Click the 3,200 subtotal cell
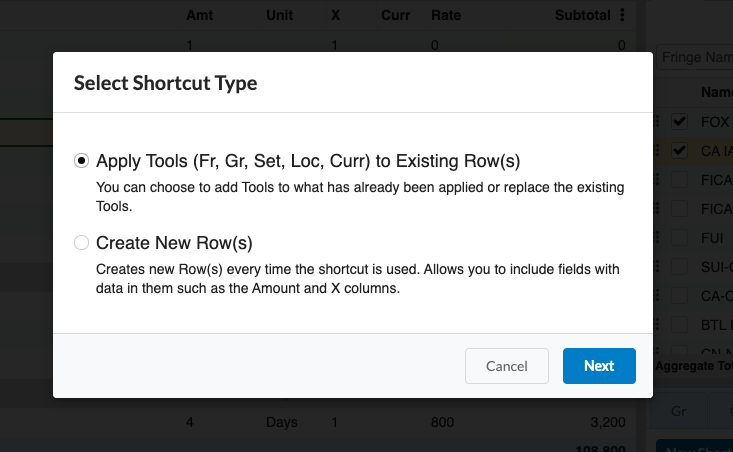 pos(608,422)
